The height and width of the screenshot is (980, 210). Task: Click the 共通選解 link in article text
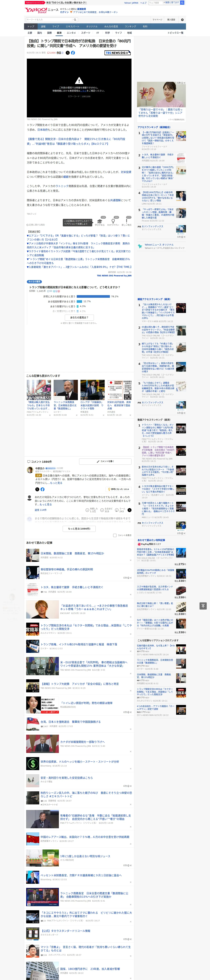(115, 200)
